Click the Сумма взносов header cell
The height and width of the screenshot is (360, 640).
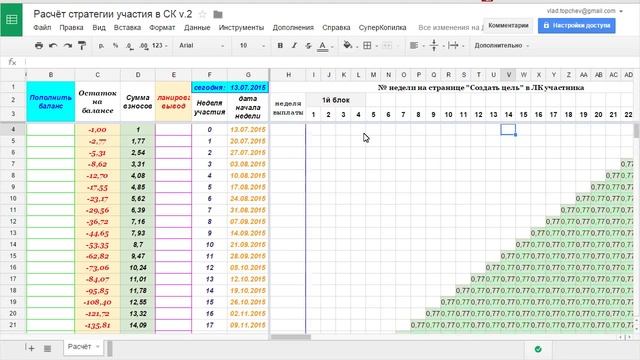[138, 102]
